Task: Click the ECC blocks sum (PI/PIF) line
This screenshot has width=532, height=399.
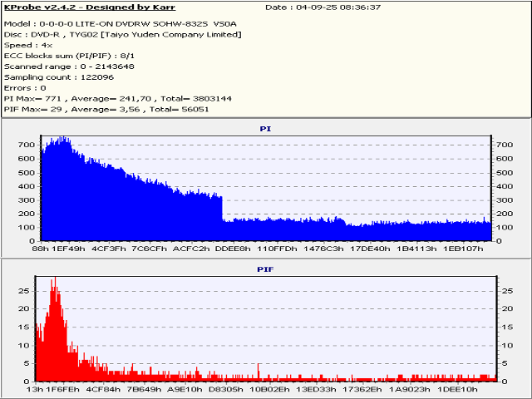Action: 69,56
